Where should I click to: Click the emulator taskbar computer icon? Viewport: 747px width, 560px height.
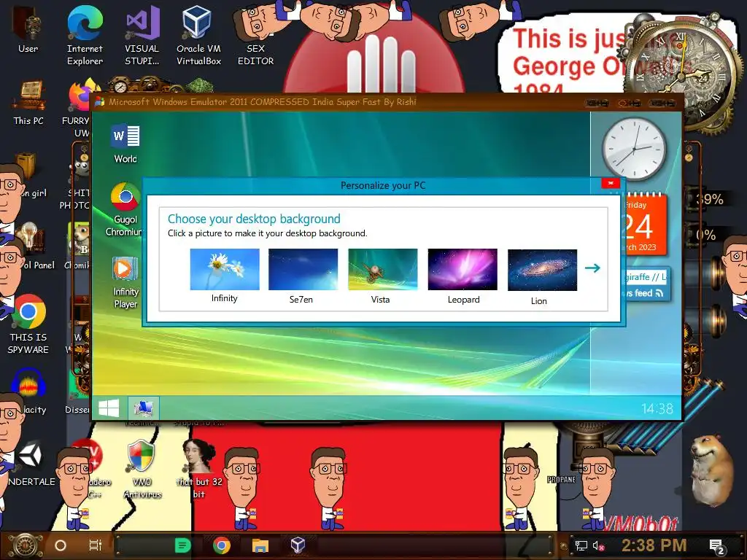click(144, 408)
